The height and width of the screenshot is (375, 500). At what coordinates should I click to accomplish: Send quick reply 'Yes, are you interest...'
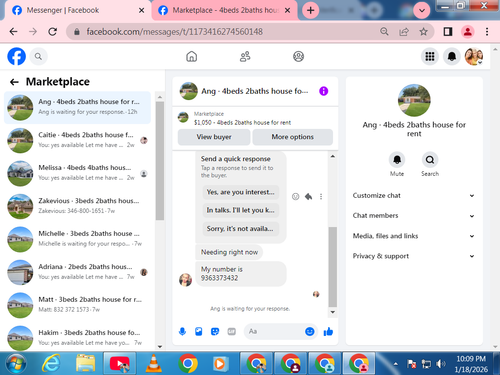click(240, 192)
